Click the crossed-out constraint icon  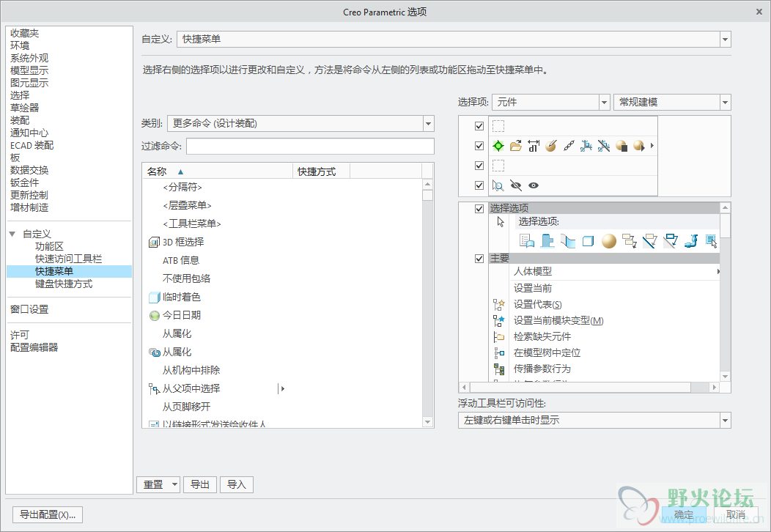tap(604, 146)
